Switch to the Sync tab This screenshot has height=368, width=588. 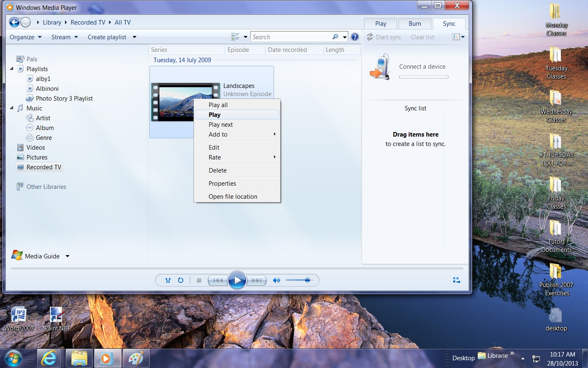pos(449,23)
